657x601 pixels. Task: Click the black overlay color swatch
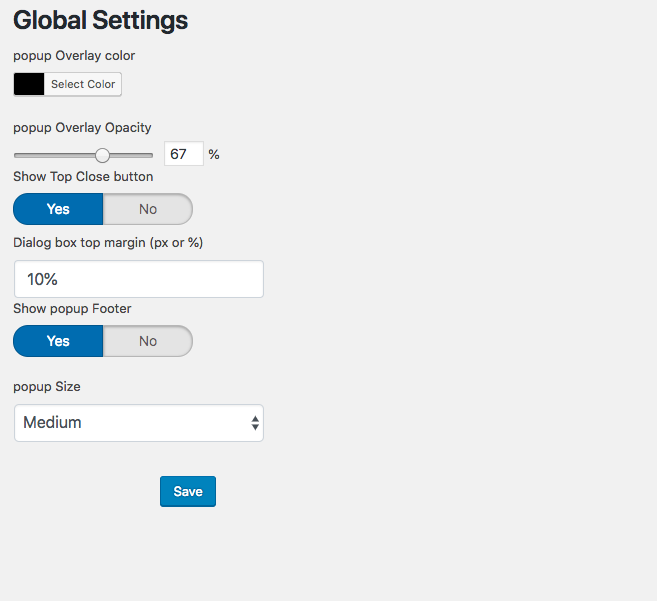click(29, 84)
